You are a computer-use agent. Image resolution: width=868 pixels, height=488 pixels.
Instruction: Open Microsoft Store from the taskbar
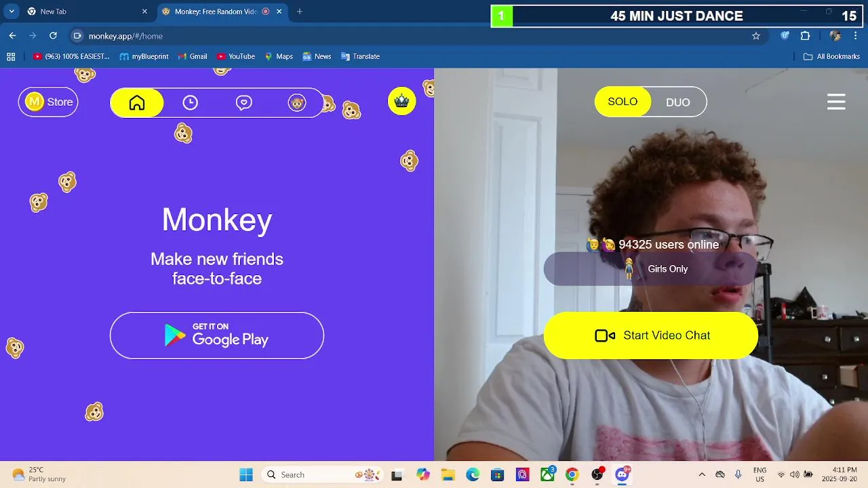coord(498,475)
